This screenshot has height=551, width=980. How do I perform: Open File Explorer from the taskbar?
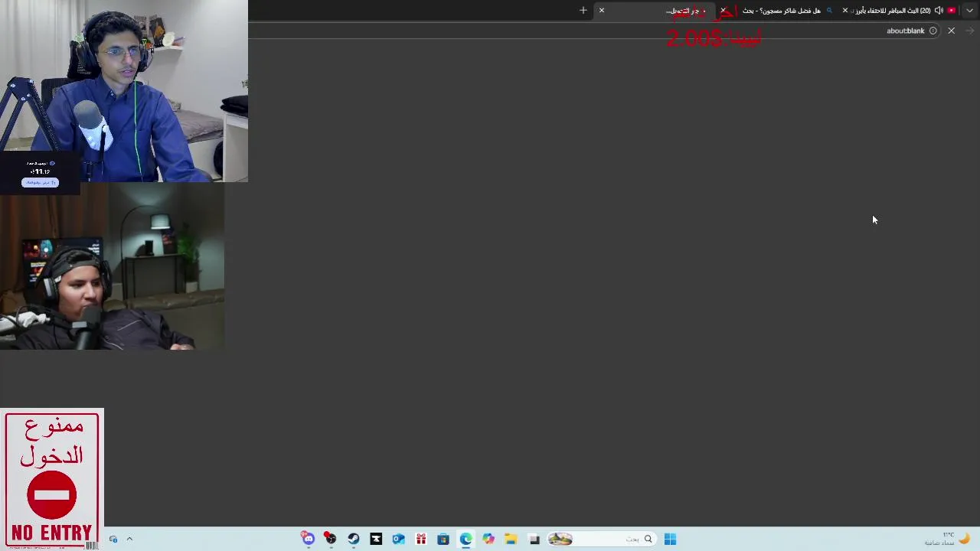coord(511,539)
